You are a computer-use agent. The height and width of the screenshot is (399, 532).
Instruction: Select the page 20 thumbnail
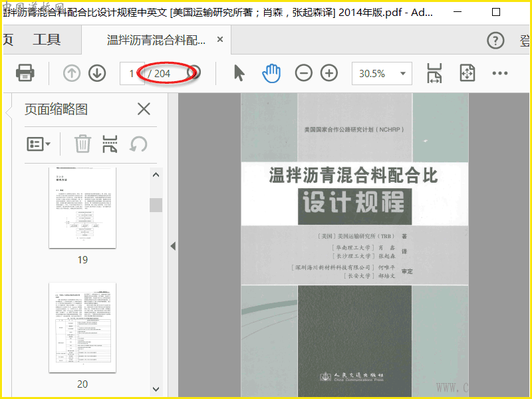pos(82,327)
